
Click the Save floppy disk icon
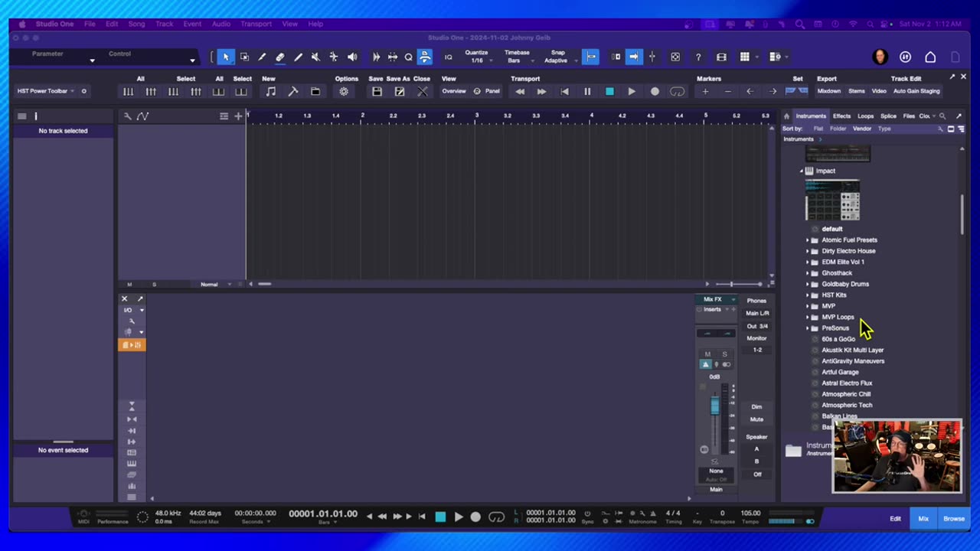point(377,92)
